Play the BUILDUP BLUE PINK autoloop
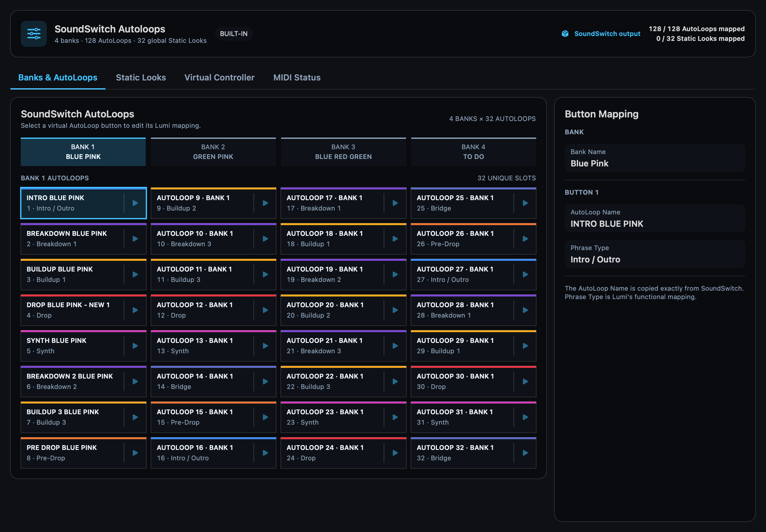 click(x=135, y=274)
